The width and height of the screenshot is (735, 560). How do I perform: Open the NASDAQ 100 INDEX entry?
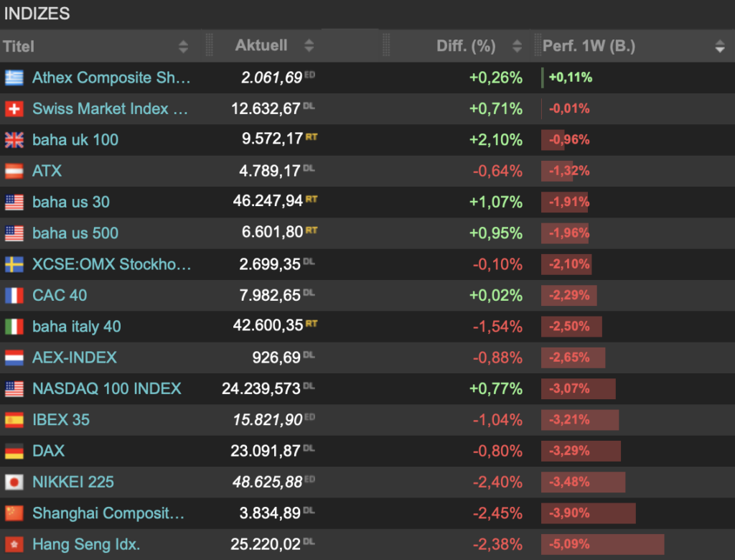tap(108, 388)
